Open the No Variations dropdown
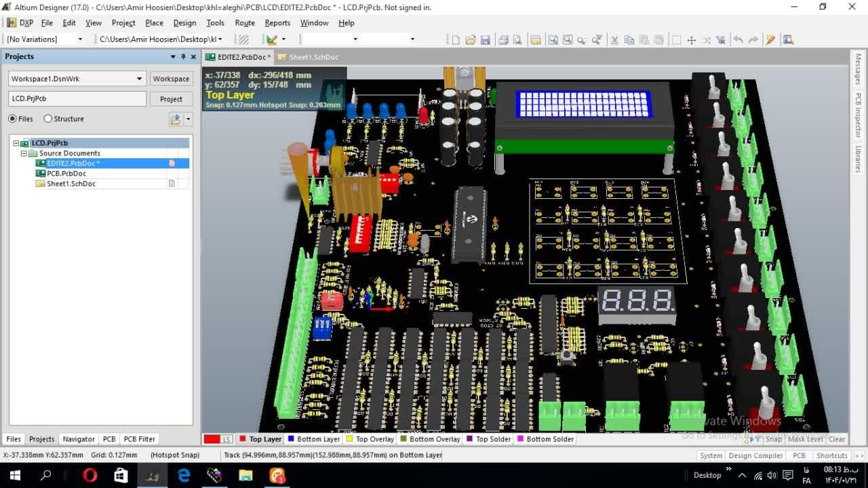Viewport: 868px width, 488px height. pyautogui.click(x=80, y=39)
